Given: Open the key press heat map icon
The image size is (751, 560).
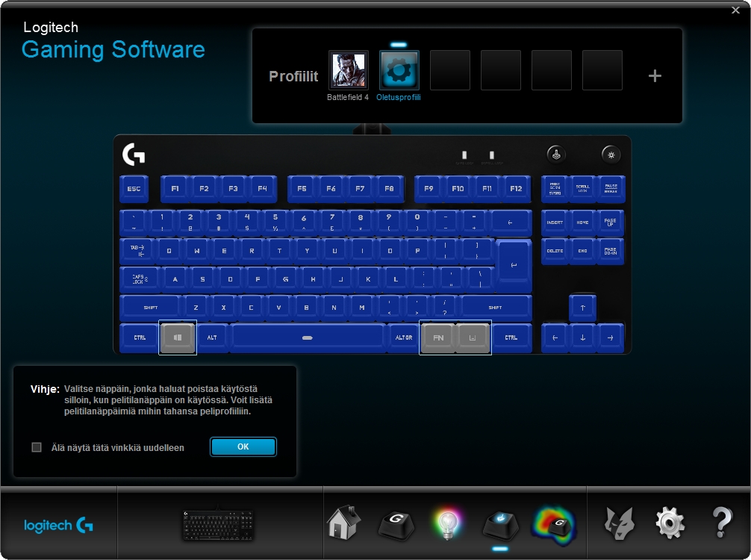Looking at the screenshot, I should pyautogui.click(x=555, y=526).
